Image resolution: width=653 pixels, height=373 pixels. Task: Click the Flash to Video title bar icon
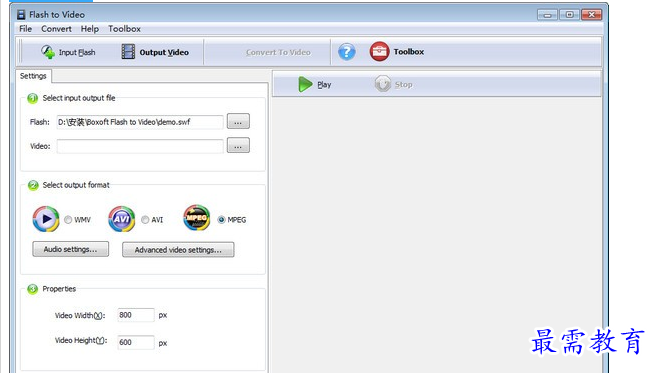(x=21, y=15)
